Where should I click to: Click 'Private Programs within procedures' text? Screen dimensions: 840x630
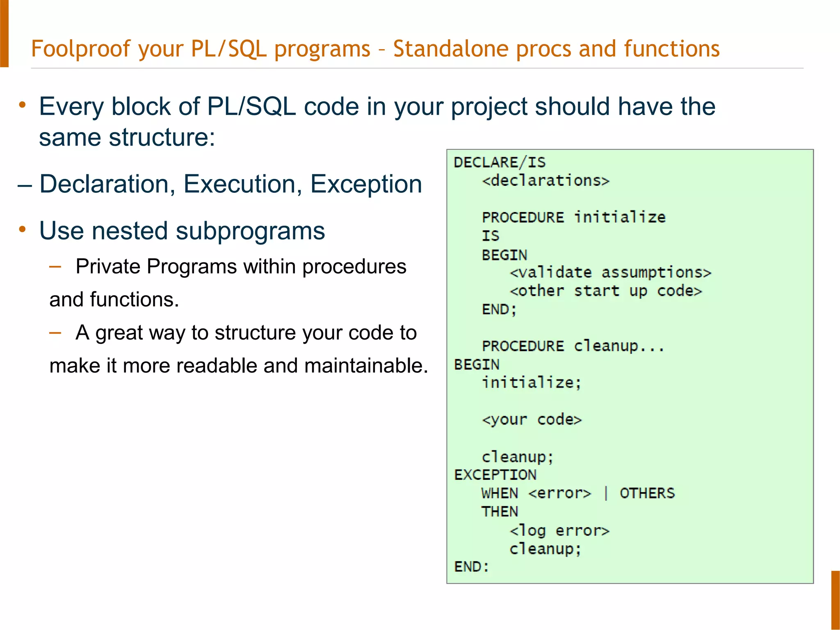pos(241,267)
